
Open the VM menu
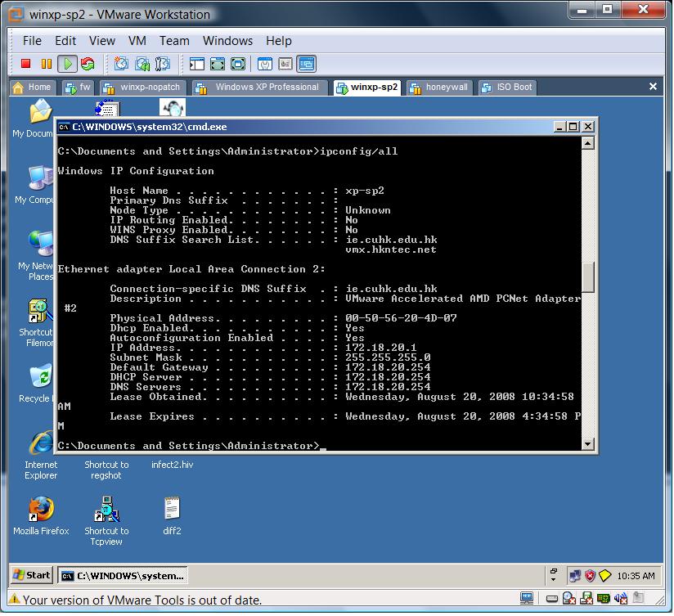137,41
